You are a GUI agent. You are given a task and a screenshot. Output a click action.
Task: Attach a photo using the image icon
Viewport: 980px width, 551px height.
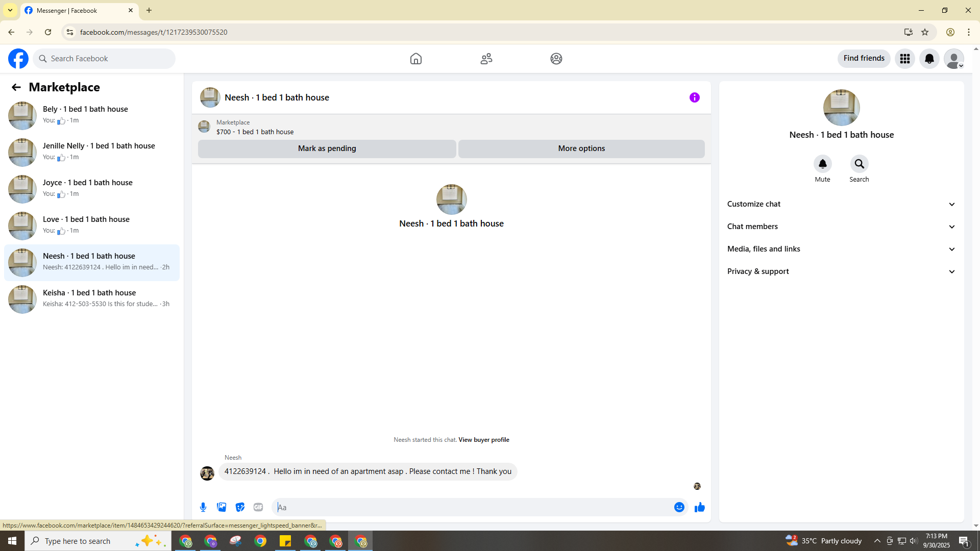pos(222,507)
